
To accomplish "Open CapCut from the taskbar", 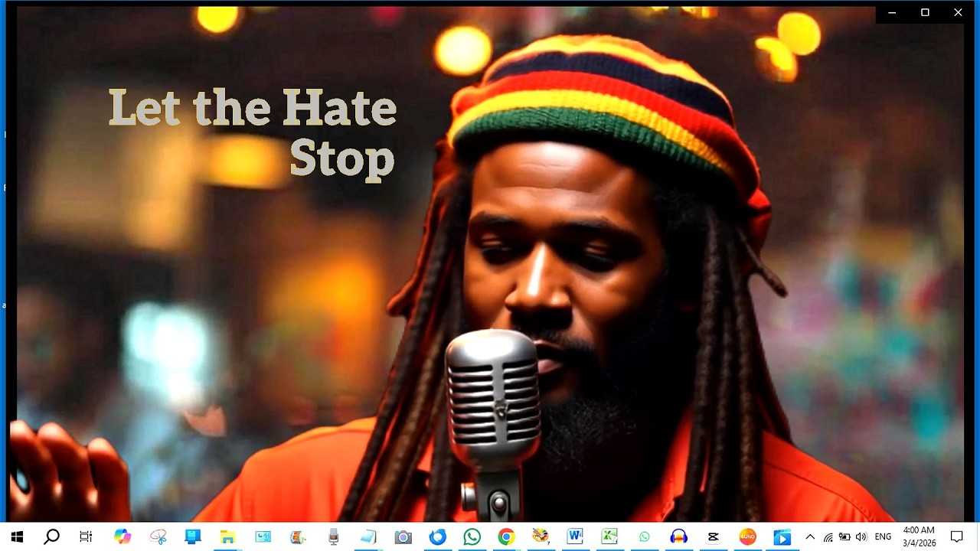I will pyautogui.click(x=713, y=536).
